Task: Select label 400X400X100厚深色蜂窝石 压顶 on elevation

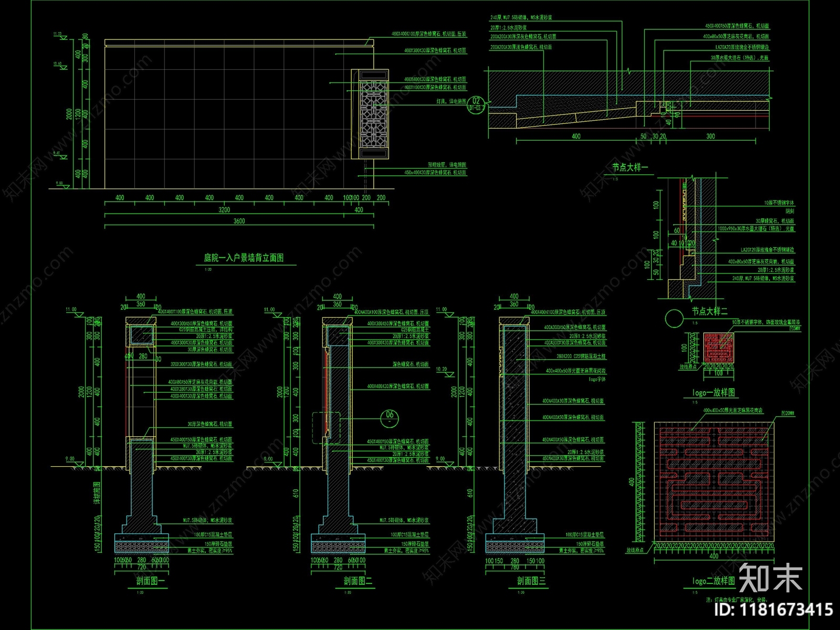Action: point(429,34)
